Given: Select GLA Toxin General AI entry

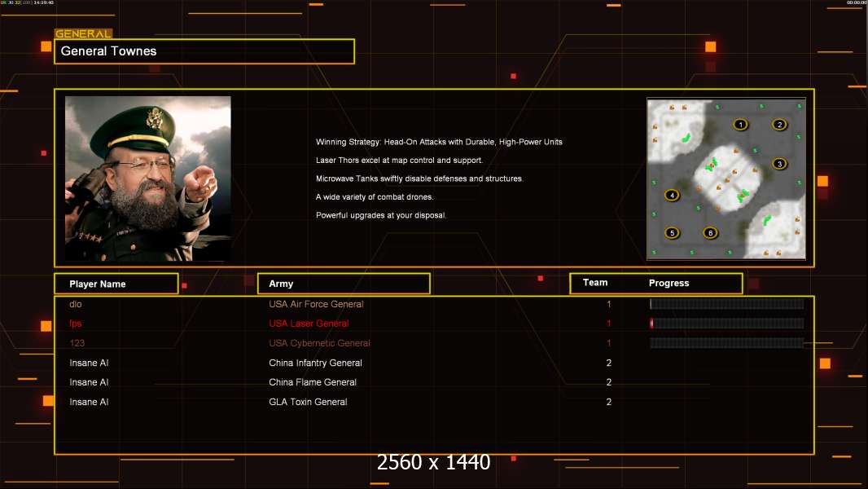Looking at the screenshot, I should pos(308,402).
